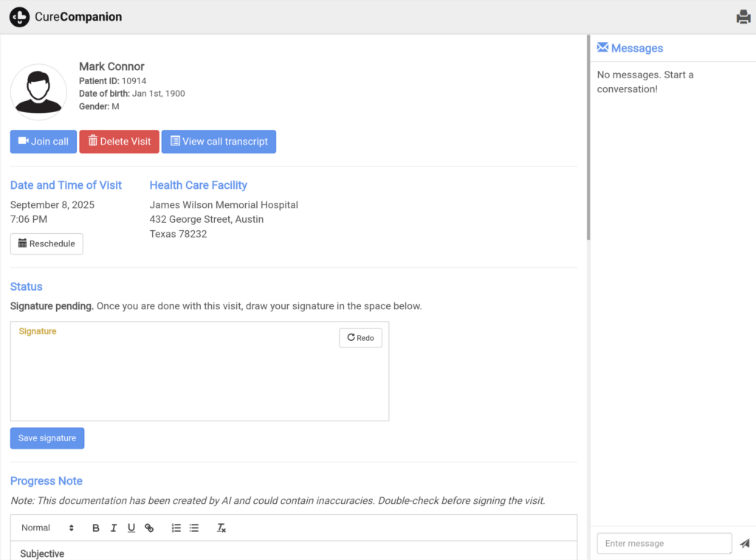Click Mark Connor's patient avatar
The image size is (756, 560).
pyautogui.click(x=38, y=92)
